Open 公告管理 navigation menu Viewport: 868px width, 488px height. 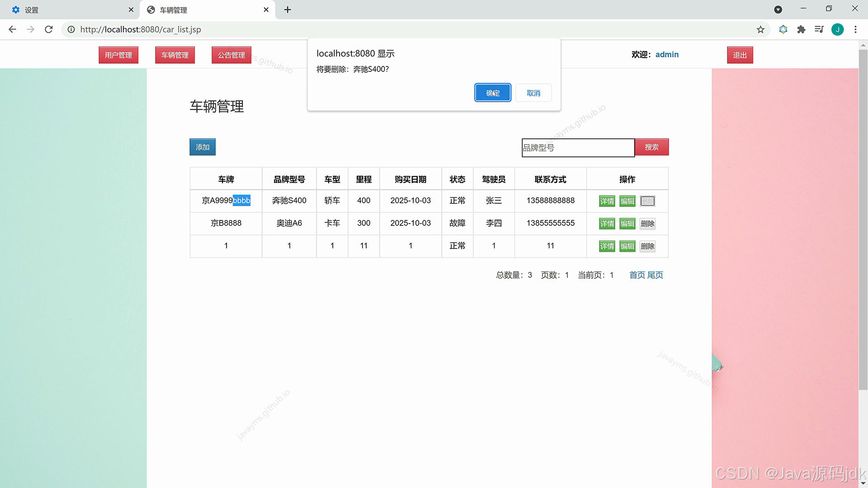(231, 55)
